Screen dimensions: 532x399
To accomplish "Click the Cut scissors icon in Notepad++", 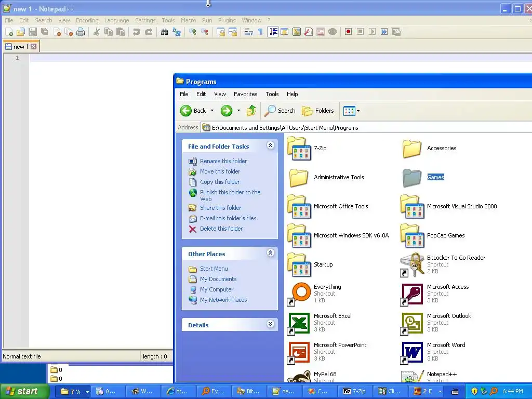I will [97, 32].
